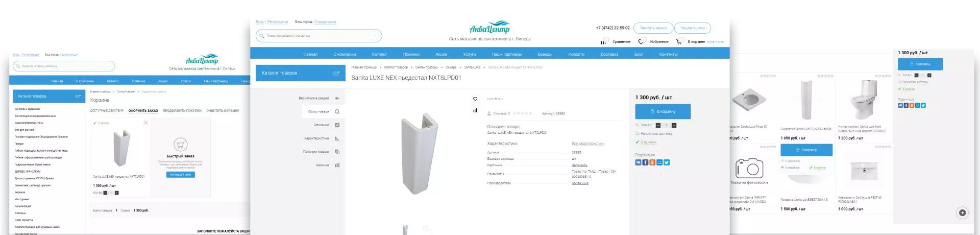Click top В корзину button in right window
The height and width of the screenshot is (235, 980).
[x=920, y=64]
